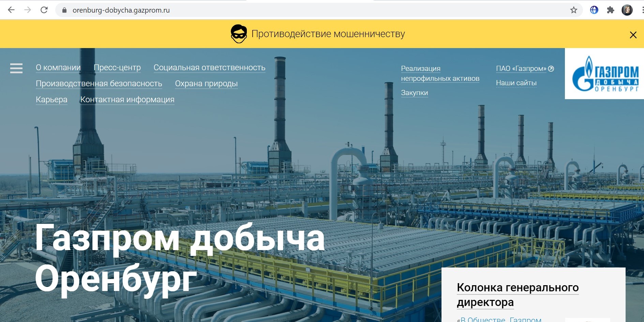Open the Закупки link
Image resolution: width=644 pixels, height=322 pixels.
pos(414,93)
